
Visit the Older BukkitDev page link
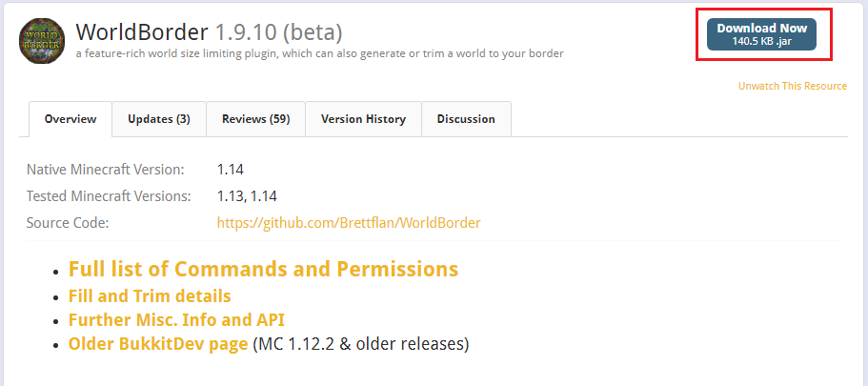click(x=158, y=343)
